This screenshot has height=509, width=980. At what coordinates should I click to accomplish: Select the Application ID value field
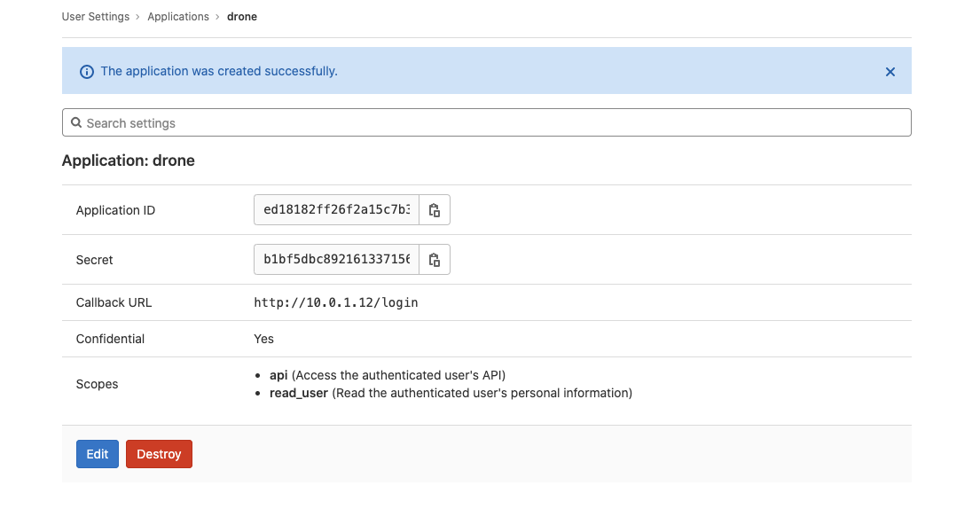point(336,210)
